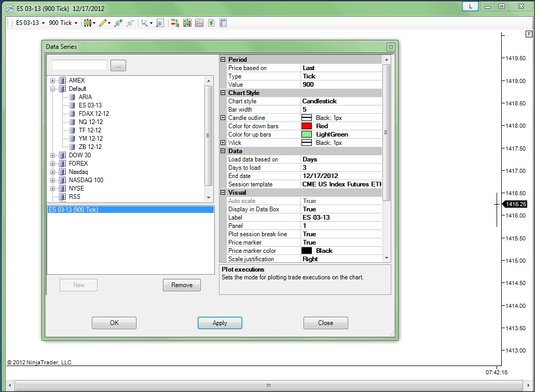Select the ARIA instrument in tree
Screen dimensions: 535x392
[x=85, y=97]
